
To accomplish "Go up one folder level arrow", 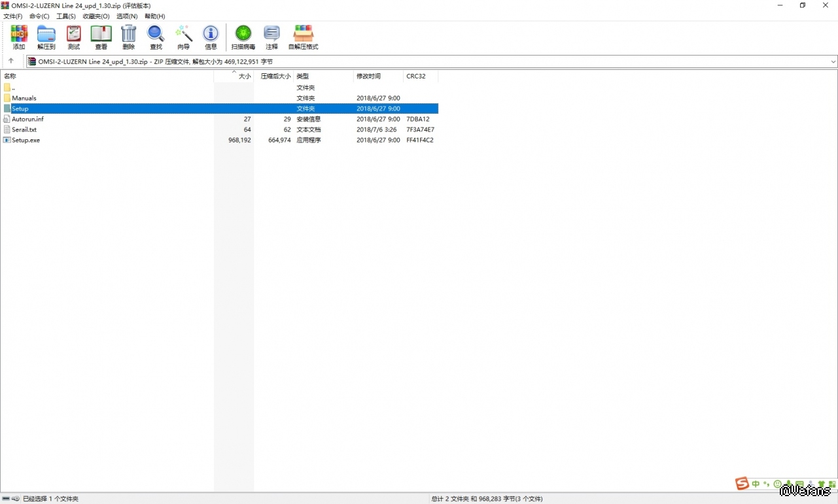I will 11,61.
